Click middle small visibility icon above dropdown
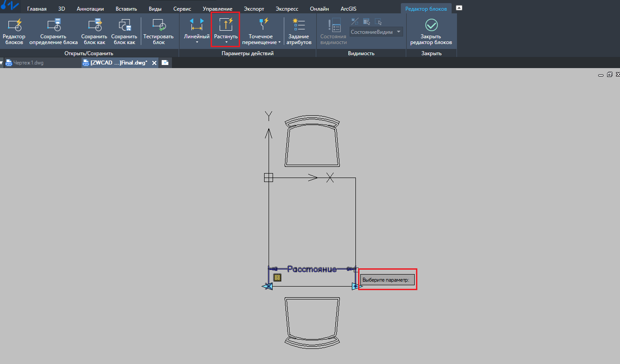The image size is (620, 364). point(367,21)
